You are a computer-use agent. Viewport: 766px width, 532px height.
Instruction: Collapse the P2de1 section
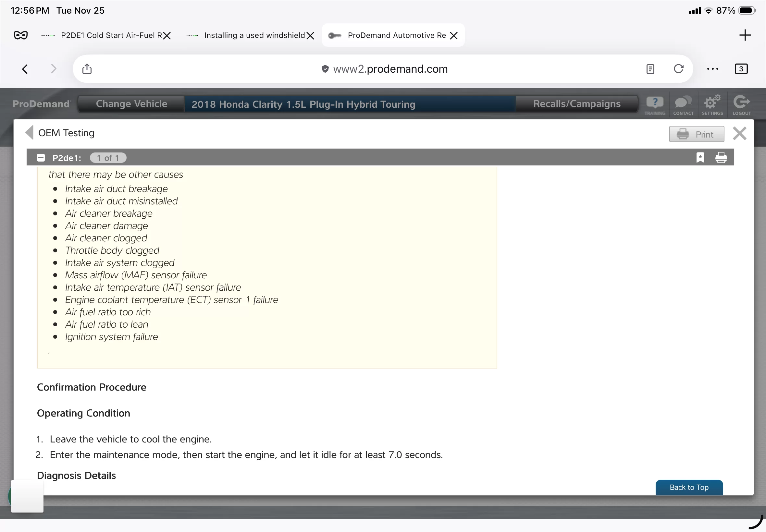point(41,158)
